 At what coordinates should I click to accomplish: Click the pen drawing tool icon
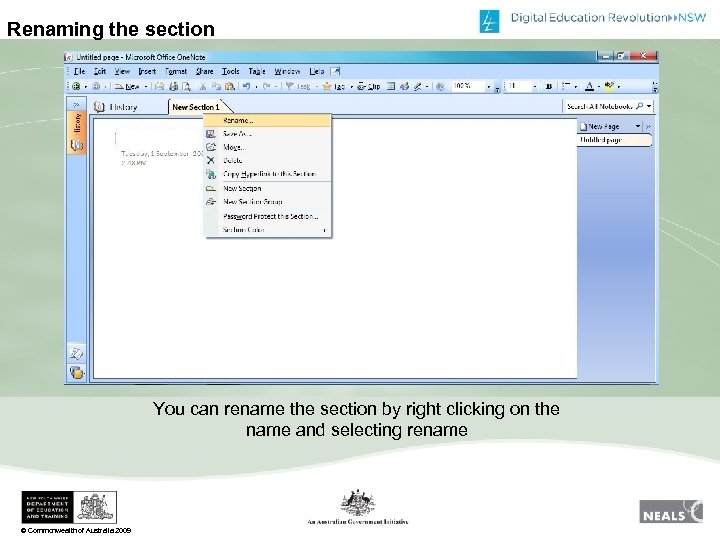(418, 86)
